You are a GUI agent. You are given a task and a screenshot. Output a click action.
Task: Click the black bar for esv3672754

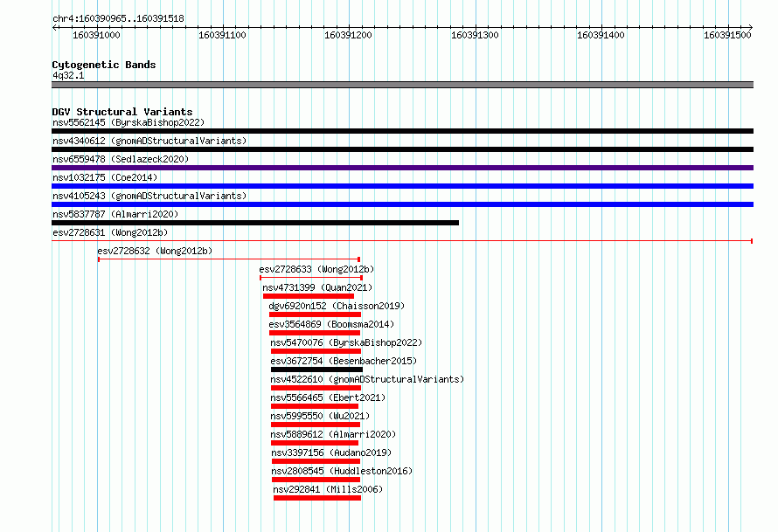[x=316, y=370]
